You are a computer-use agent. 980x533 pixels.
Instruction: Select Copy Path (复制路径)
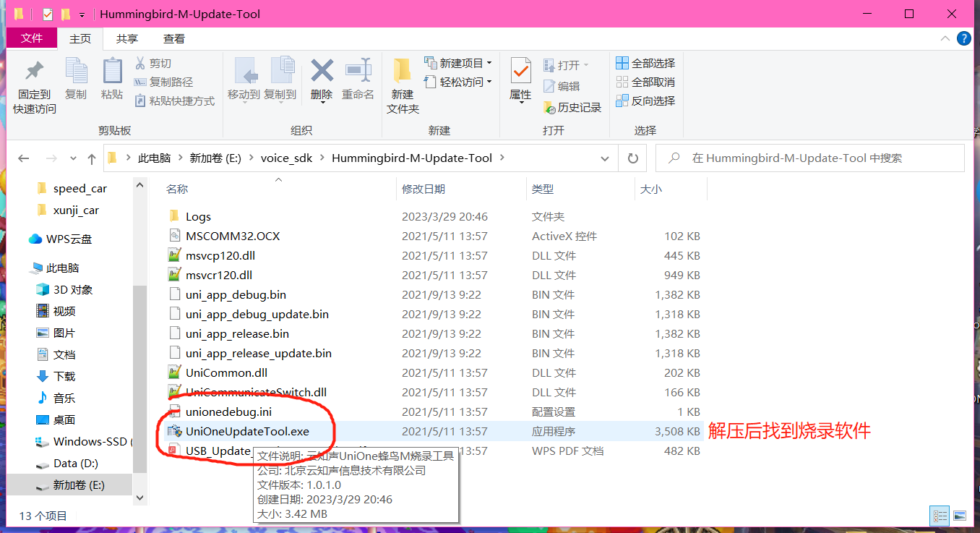[x=163, y=82]
